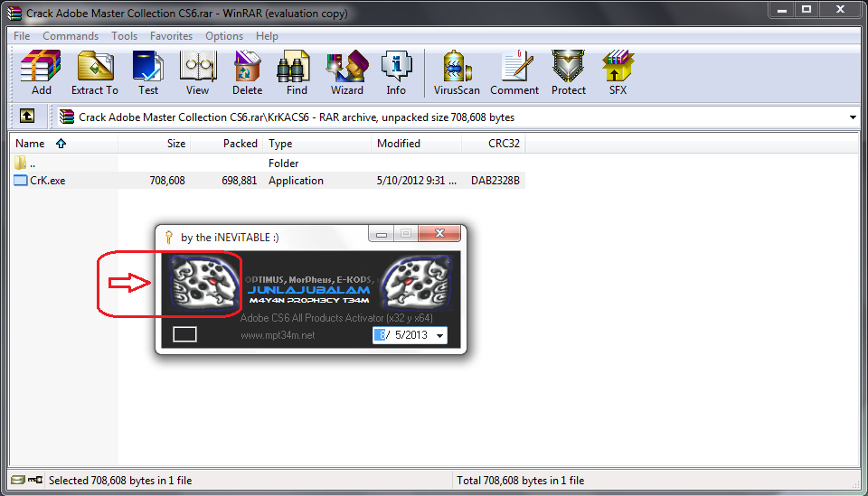The height and width of the screenshot is (496, 868).
Task: Minimize the activator dialog window
Action: [382, 234]
